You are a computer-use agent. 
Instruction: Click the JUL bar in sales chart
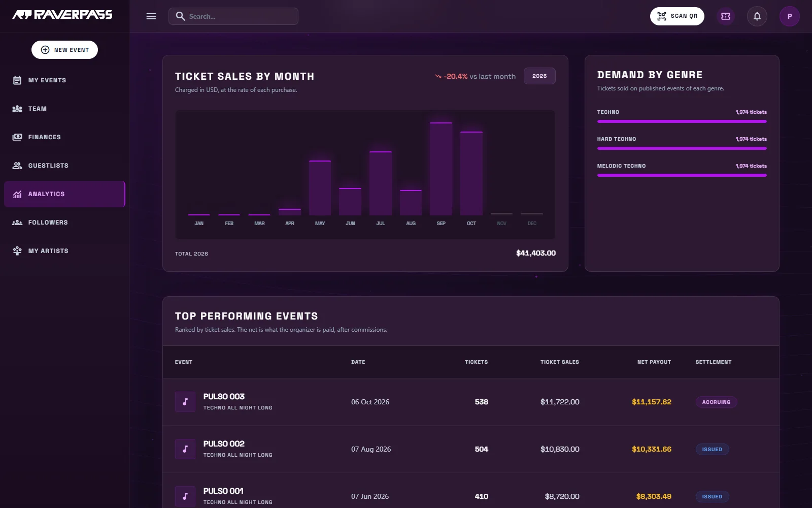pos(381,183)
